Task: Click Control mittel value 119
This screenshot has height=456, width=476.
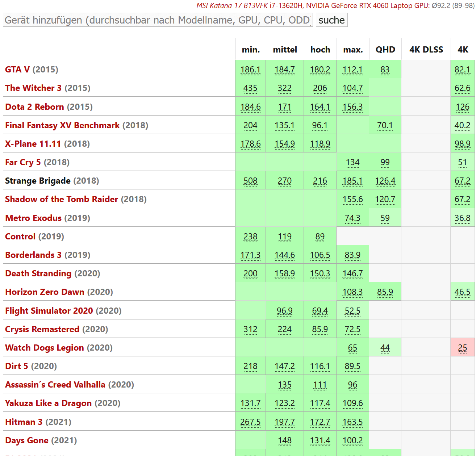Action: (x=285, y=237)
